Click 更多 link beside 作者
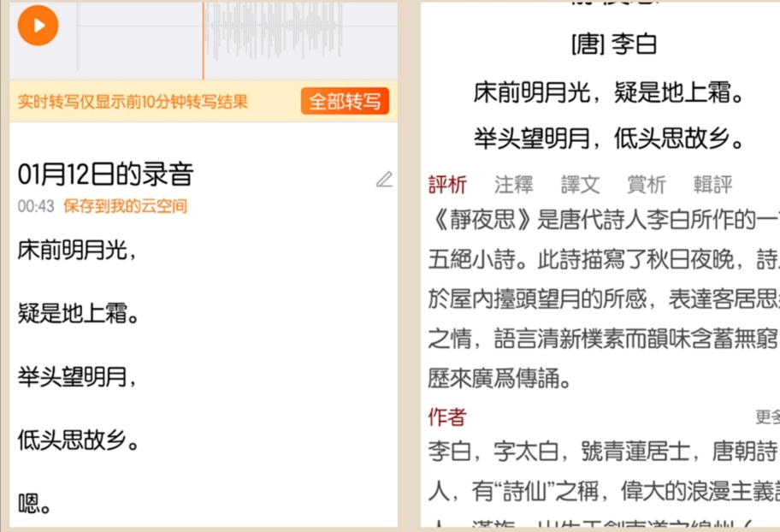Viewport: 780px width, 532px height. [x=767, y=417]
